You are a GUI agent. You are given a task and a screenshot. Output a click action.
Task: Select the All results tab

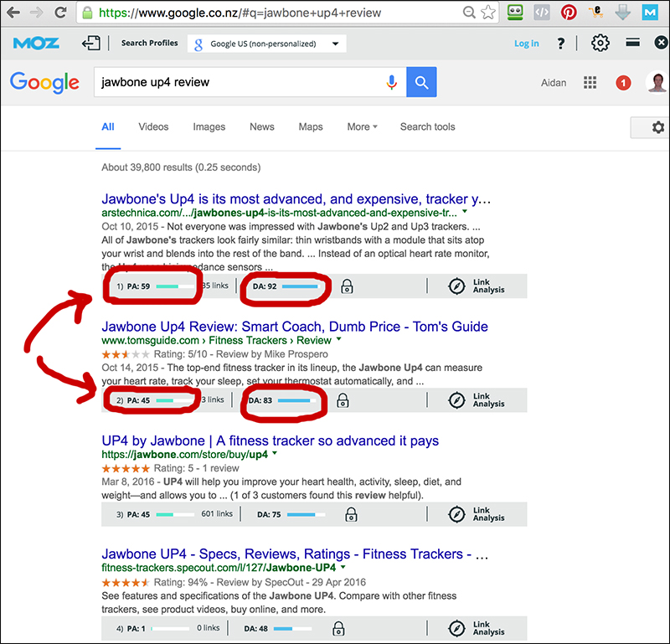[x=108, y=127]
